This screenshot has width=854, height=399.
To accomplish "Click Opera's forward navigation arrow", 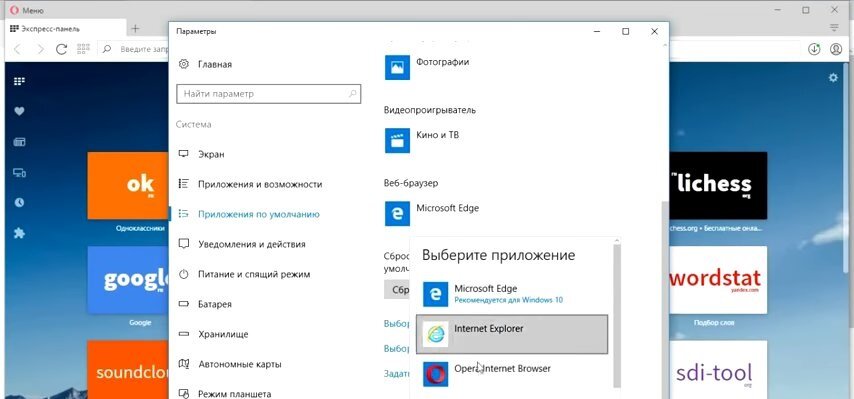I will 40,49.
